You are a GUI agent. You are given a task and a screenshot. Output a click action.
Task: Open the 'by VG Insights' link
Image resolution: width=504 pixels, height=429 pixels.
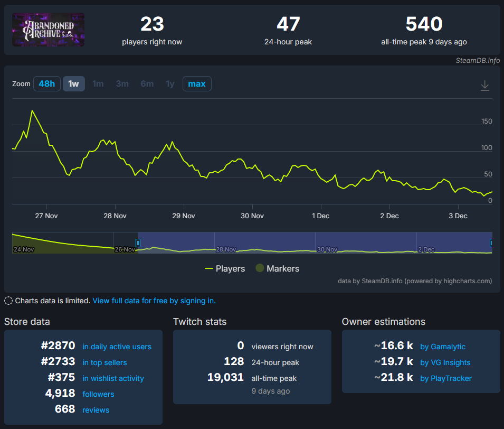point(445,362)
